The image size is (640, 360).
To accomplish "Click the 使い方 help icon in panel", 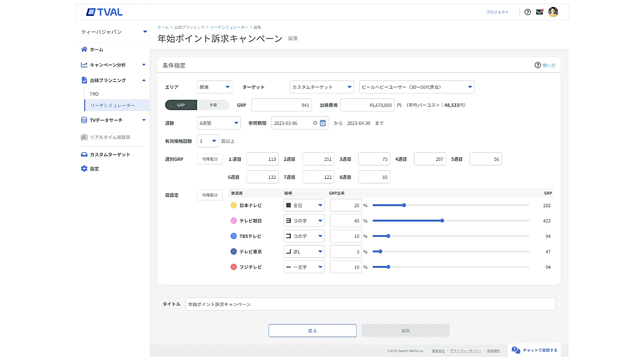I will tap(538, 65).
